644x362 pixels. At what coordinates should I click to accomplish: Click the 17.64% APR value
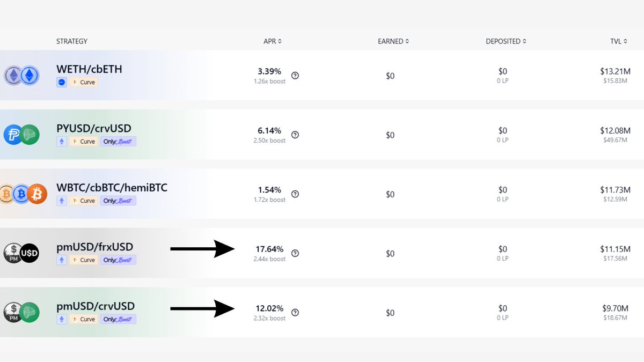[x=269, y=249]
